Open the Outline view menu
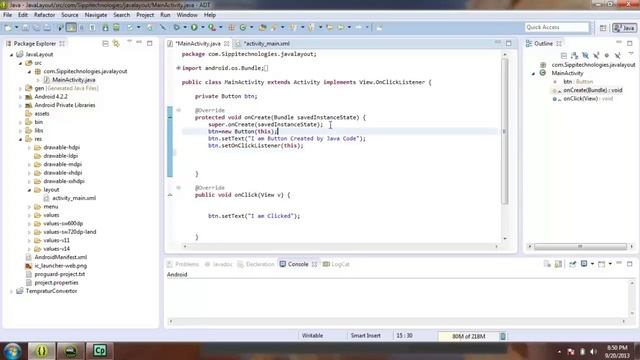Viewport: 640px width, 360px height. [631, 54]
